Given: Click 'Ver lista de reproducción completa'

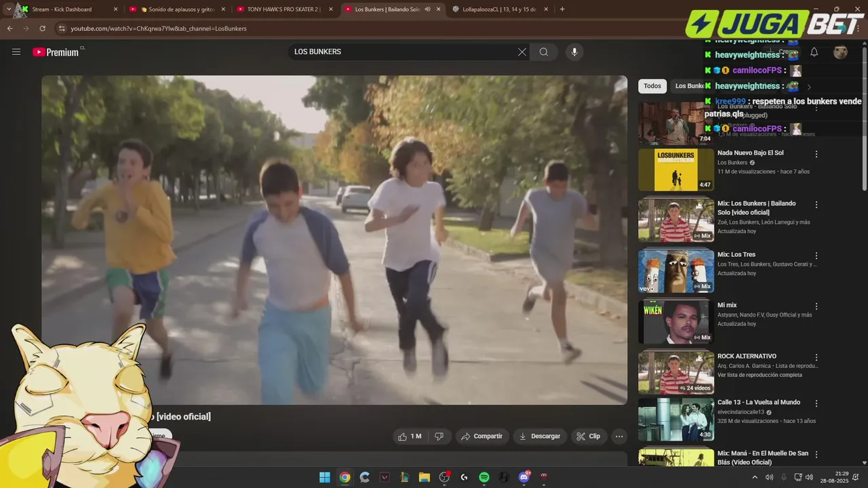Looking at the screenshot, I should [759, 375].
